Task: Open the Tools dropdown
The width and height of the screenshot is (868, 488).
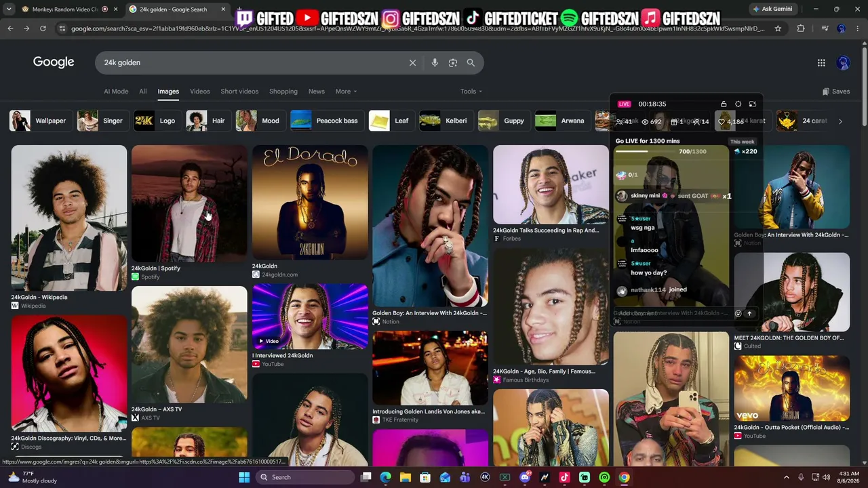Action: tap(471, 91)
